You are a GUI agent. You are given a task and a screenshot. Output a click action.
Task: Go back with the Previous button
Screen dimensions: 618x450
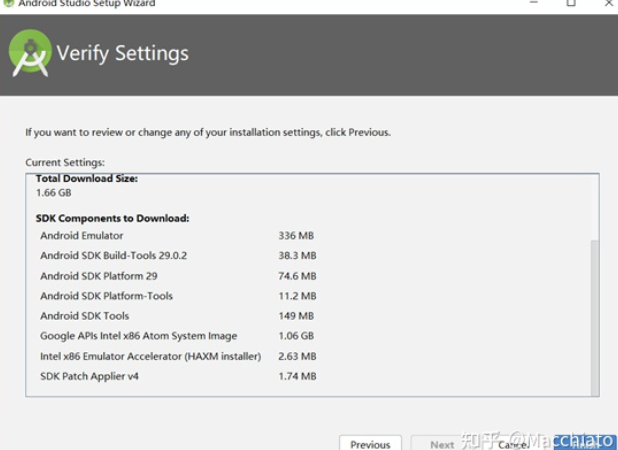370,444
